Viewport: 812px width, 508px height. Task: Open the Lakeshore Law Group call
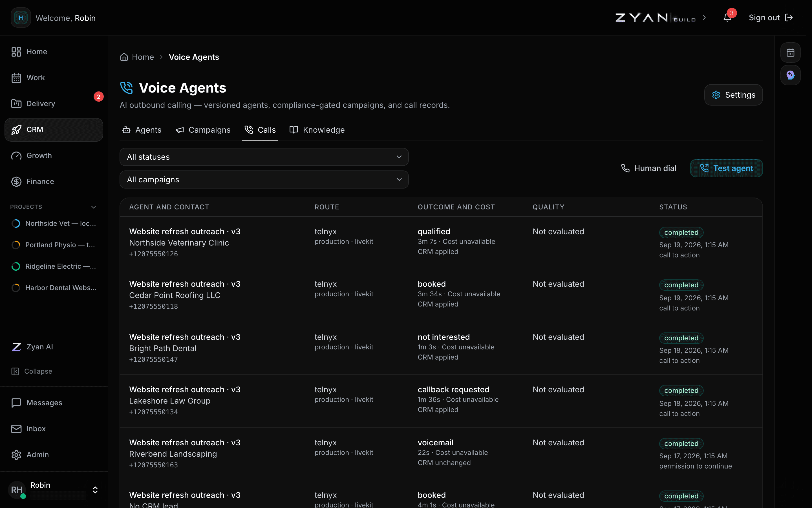[441, 401]
